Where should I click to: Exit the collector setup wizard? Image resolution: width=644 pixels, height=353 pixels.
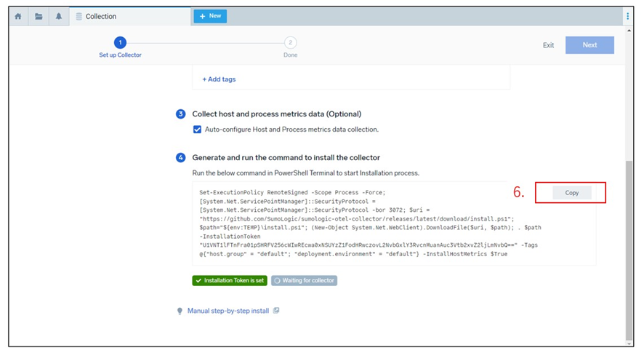click(x=548, y=45)
